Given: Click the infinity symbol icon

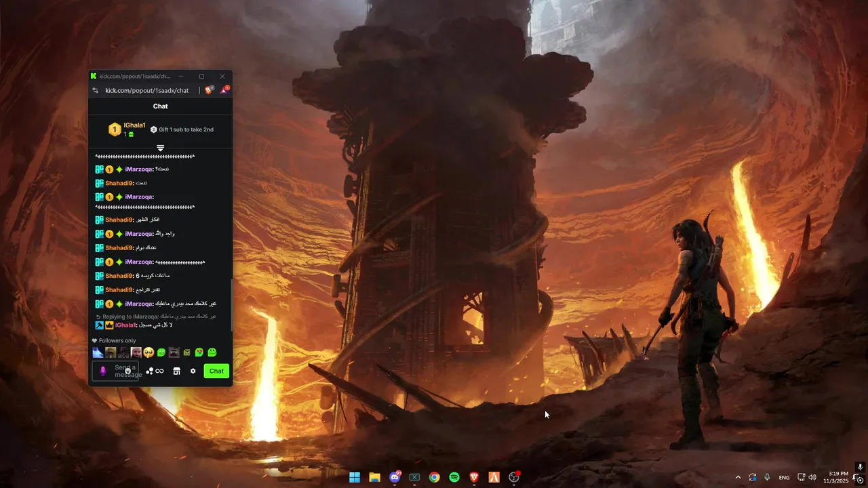Looking at the screenshot, I should click(x=160, y=371).
